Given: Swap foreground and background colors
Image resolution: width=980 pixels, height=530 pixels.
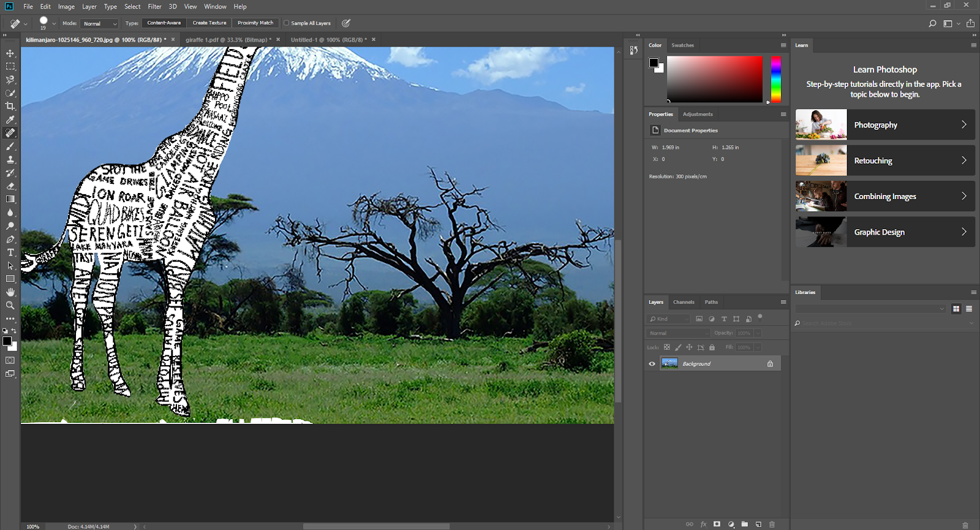Looking at the screenshot, I should coord(14,331).
